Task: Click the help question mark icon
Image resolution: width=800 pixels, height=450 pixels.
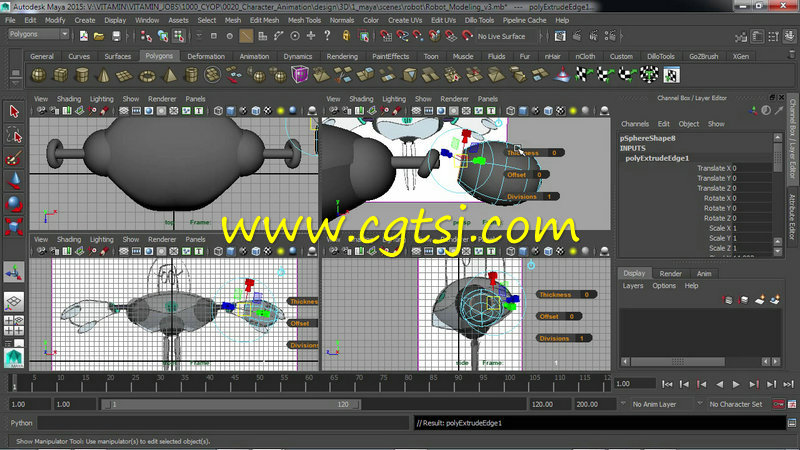Action: (327, 36)
